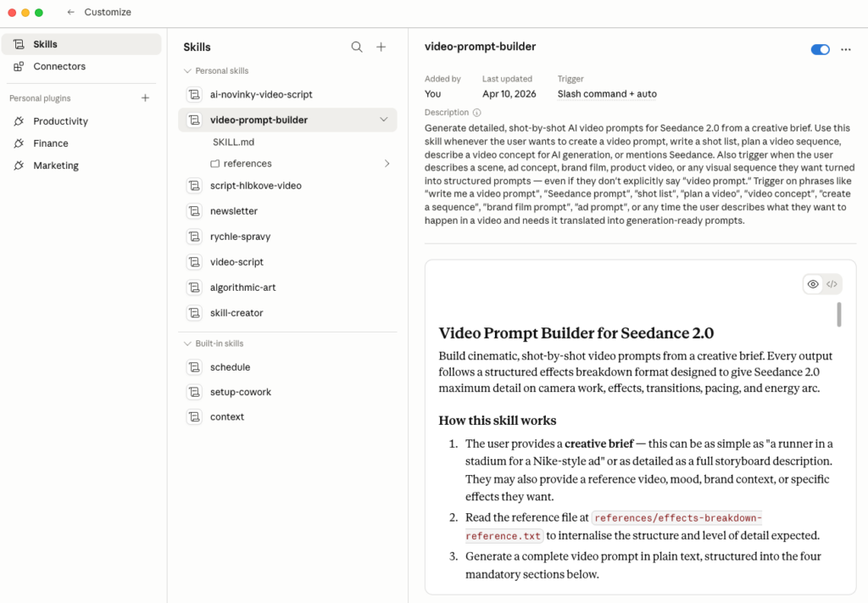
Task: Click the algorithmic-art skill icon
Action: pos(194,288)
